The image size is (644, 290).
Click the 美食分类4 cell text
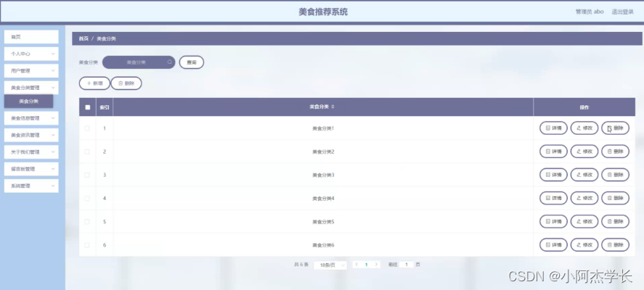point(323,198)
